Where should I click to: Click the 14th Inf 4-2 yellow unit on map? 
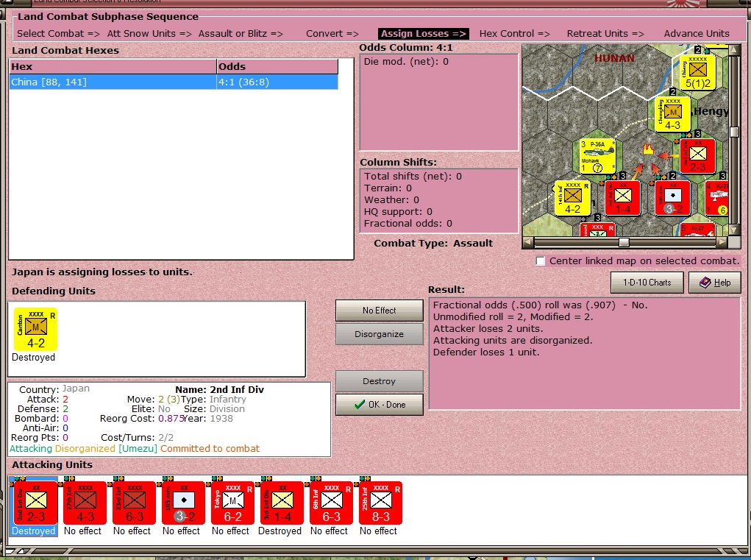tap(572, 198)
